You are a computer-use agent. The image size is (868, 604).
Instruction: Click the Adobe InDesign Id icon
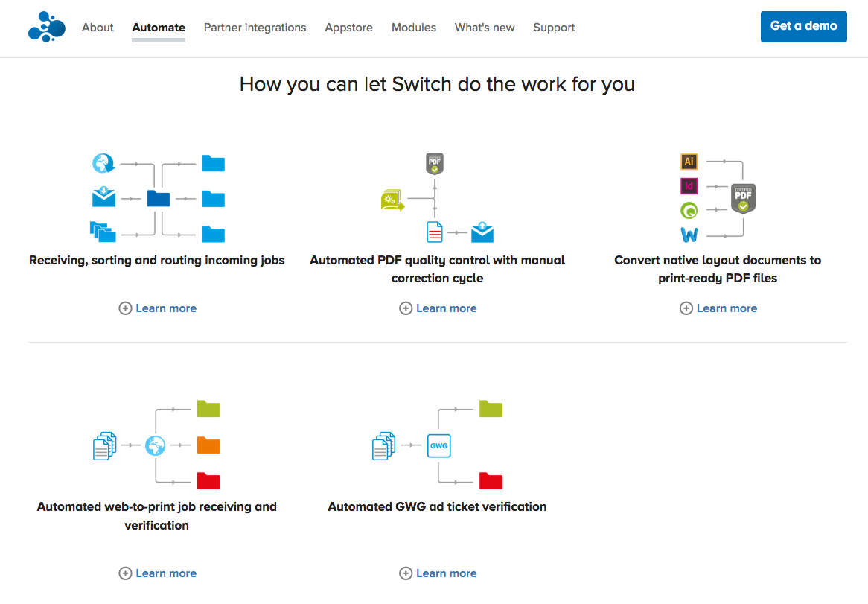point(689,186)
